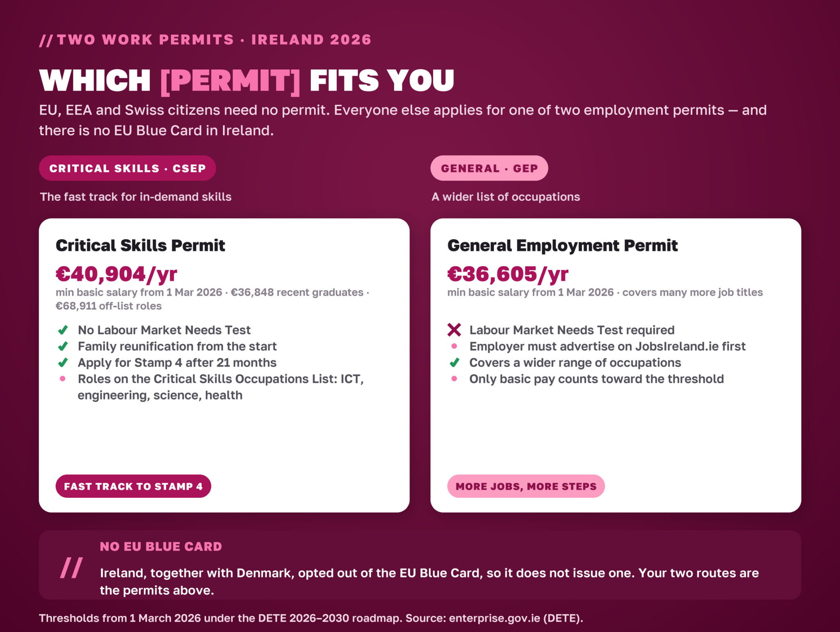
Task: Click the pink bullet beside Critical Skills Occupations List
Action: [62, 379]
